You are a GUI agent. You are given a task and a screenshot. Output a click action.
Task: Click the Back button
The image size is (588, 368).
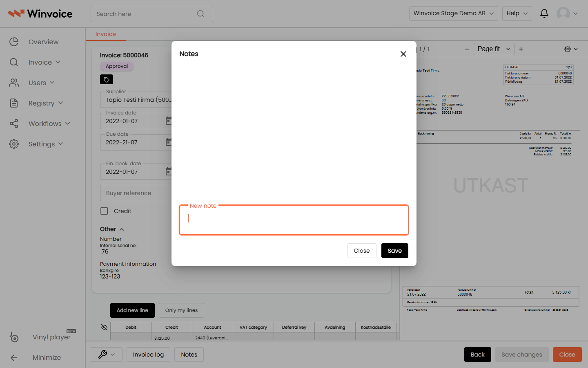(478, 355)
